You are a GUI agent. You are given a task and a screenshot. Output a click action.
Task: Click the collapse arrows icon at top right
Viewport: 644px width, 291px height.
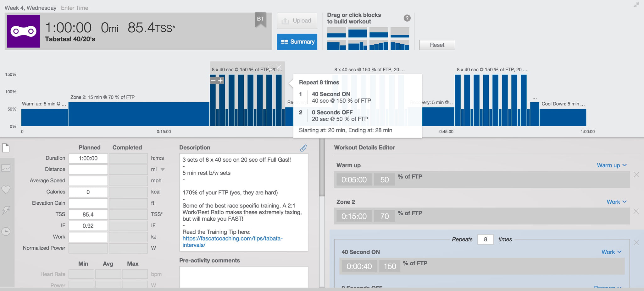tap(636, 5)
